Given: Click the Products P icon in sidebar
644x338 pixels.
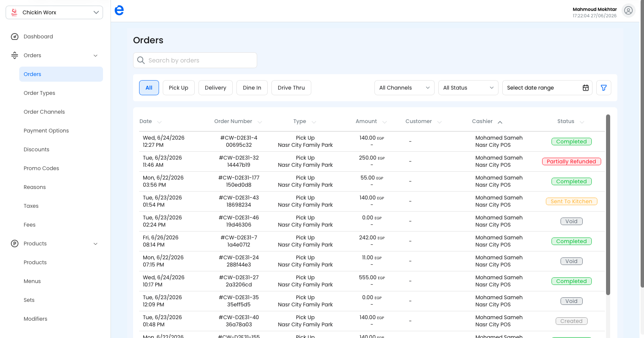Looking at the screenshot, I should pyautogui.click(x=15, y=244).
